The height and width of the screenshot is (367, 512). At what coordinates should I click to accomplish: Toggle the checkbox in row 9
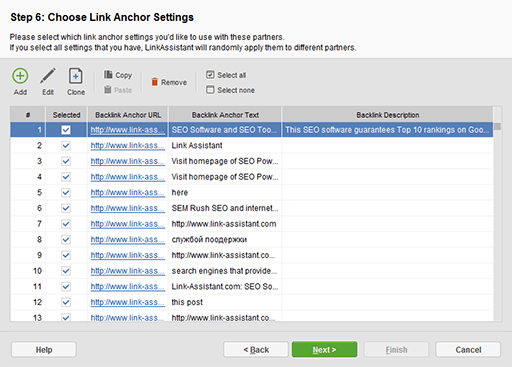click(66, 255)
